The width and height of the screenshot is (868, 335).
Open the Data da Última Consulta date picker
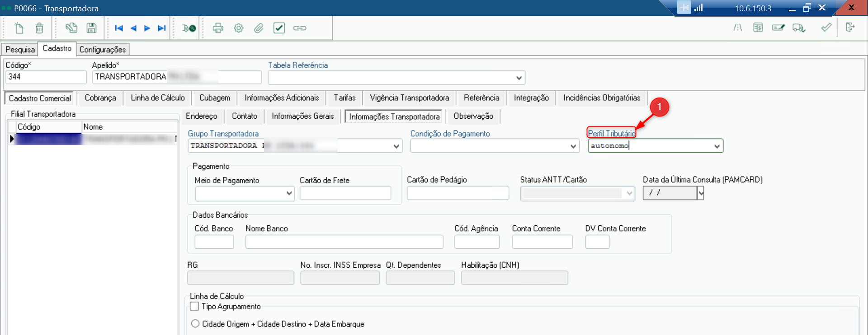[701, 193]
